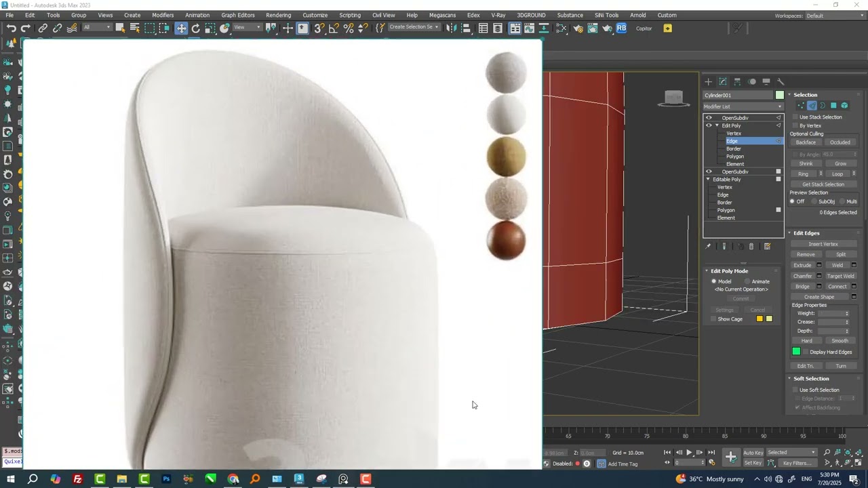868x488 pixels.
Task: Click the large Set Keys plus button
Action: (x=730, y=457)
